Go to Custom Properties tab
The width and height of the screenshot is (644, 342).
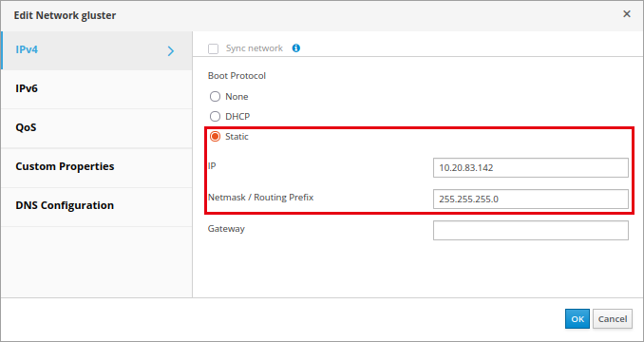click(x=97, y=167)
